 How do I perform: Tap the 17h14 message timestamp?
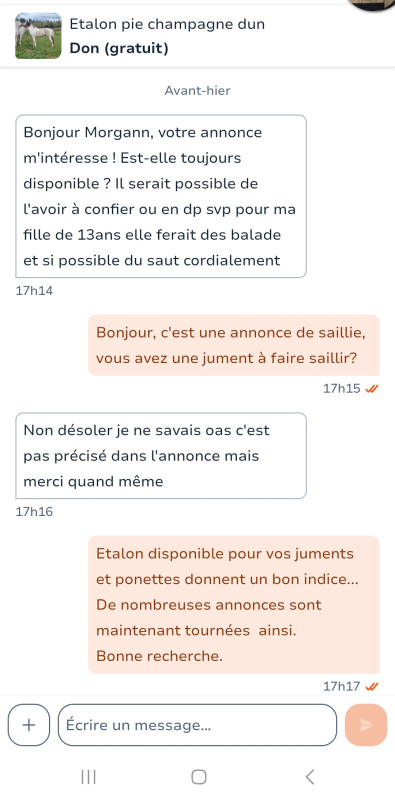tap(34, 291)
